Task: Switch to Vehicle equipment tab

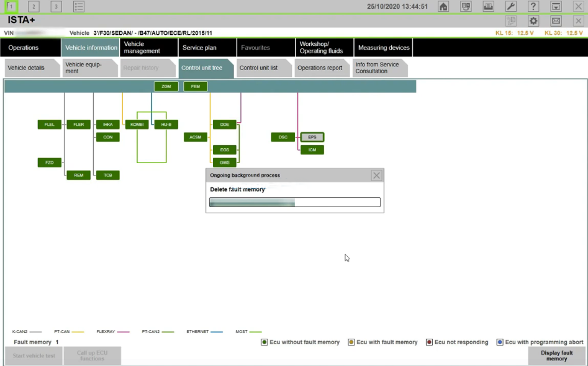Action: (x=89, y=68)
